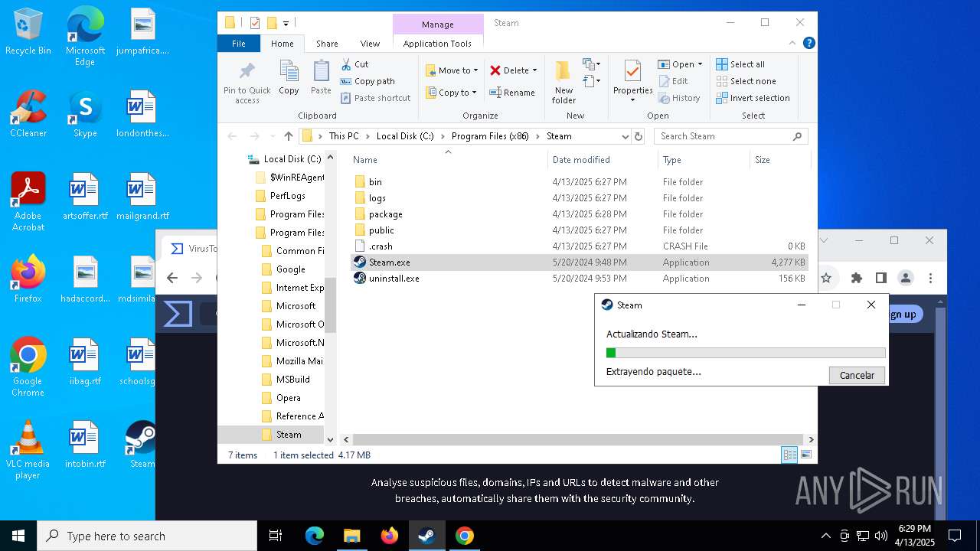This screenshot has width=980, height=551.
Task: Select the Opera folder in tree
Action: pos(281,398)
